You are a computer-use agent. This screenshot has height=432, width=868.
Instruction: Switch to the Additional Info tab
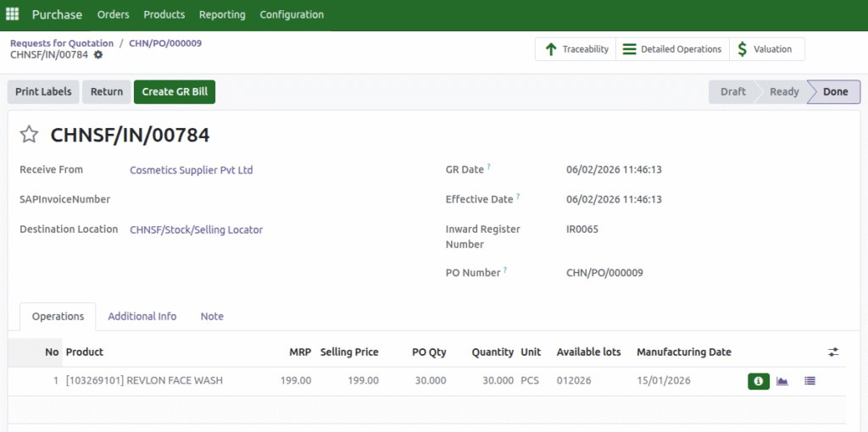pyautogui.click(x=142, y=316)
